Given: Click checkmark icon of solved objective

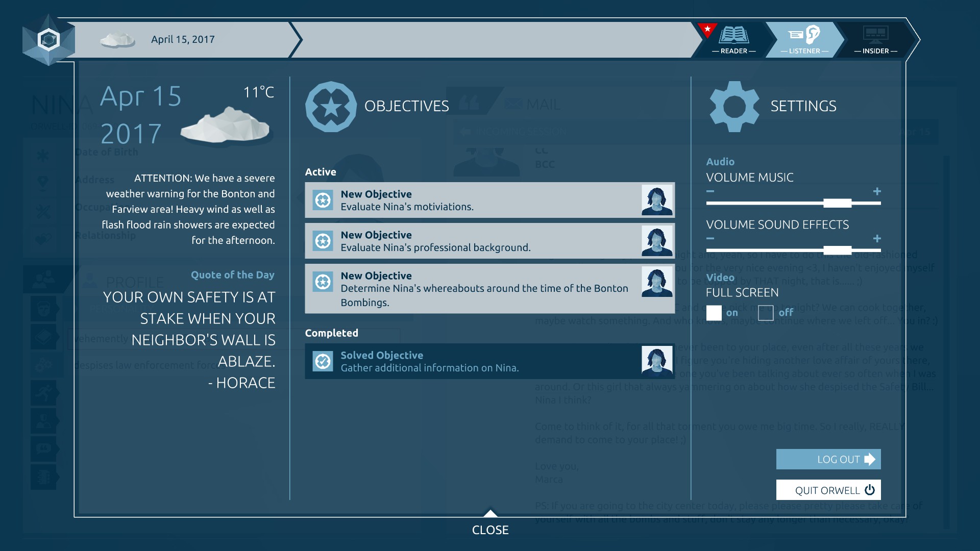Looking at the screenshot, I should (323, 361).
